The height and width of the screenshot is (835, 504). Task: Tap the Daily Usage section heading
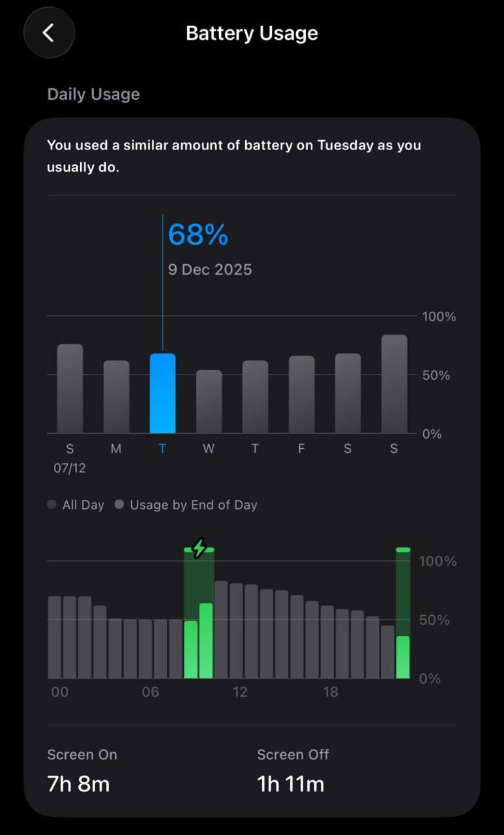pyautogui.click(x=93, y=94)
